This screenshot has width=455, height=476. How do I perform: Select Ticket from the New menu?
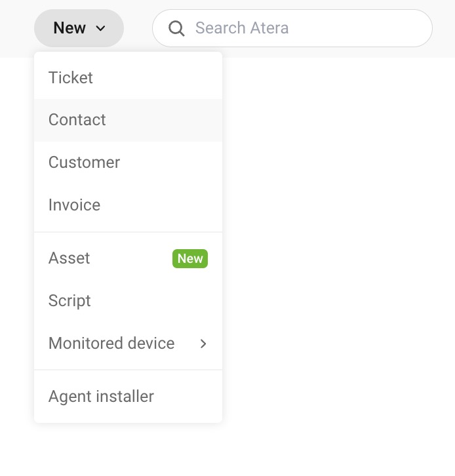pyautogui.click(x=128, y=77)
